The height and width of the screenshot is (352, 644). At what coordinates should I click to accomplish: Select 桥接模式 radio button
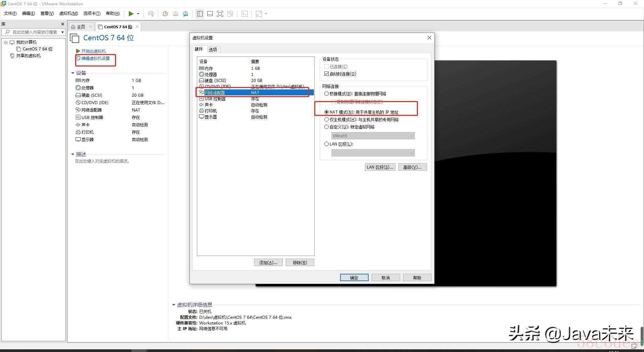326,94
